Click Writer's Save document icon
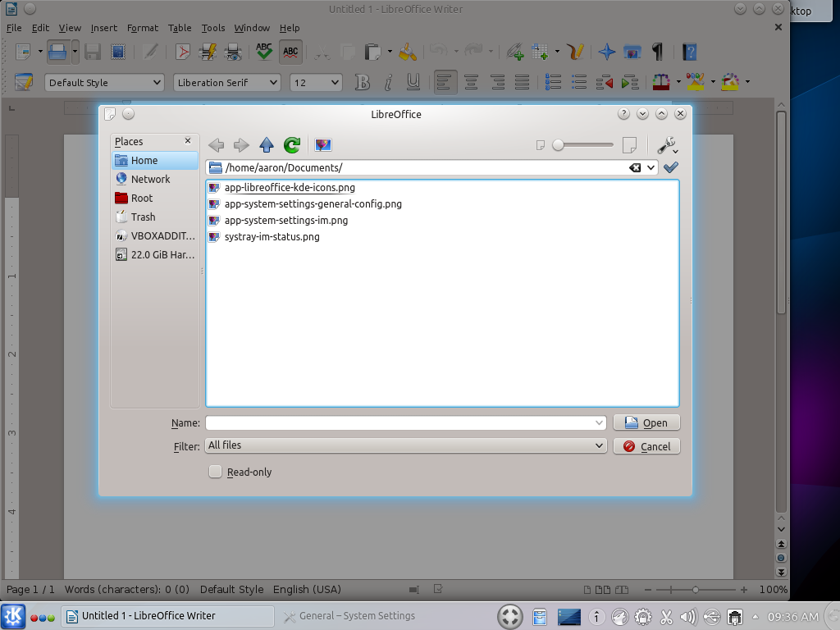 coord(93,52)
